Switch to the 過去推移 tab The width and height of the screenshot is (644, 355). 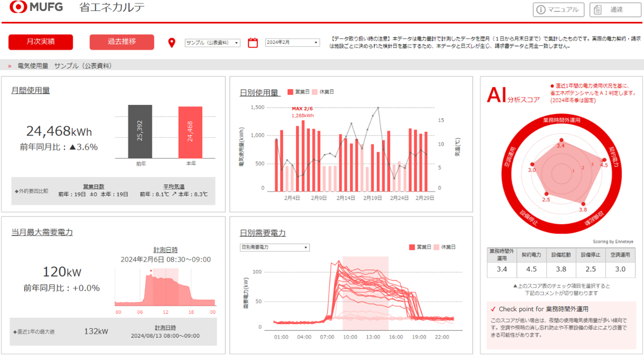pos(122,42)
